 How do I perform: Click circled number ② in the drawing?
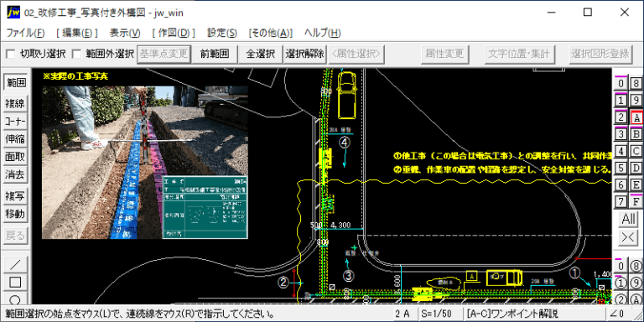coord(283,283)
